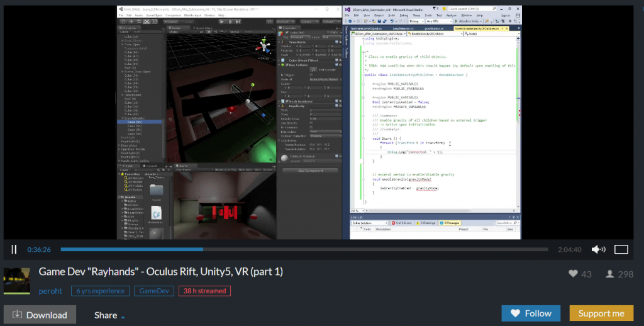Pause the stream video
The width and height of the screenshot is (644, 326).
[14, 249]
